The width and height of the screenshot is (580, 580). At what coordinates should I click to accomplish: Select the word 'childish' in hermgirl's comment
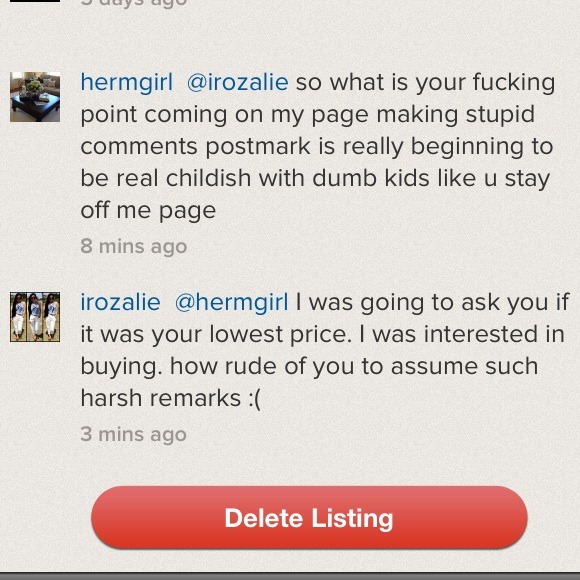click(x=208, y=178)
